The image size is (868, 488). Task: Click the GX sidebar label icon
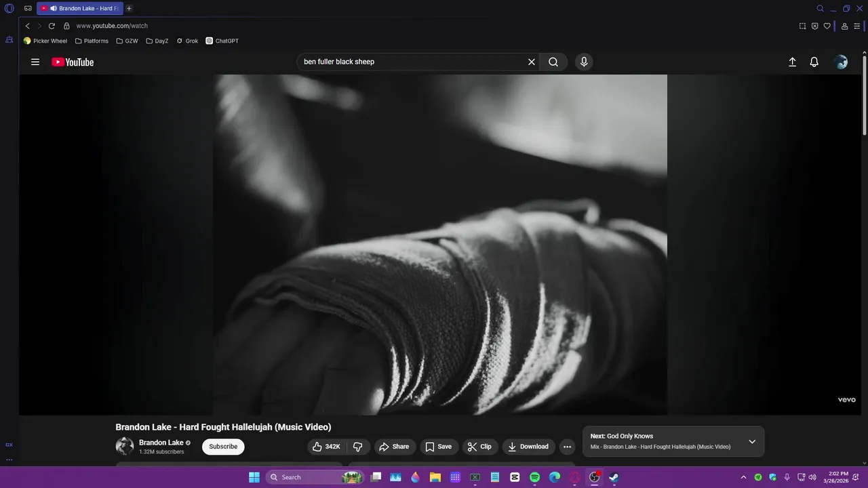point(9,445)
